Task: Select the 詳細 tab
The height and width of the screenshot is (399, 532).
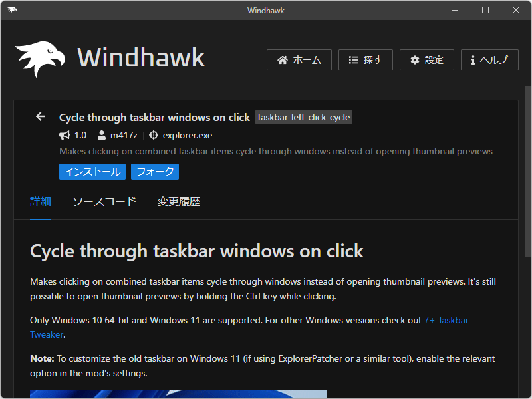Action: (x=40, y=201)
